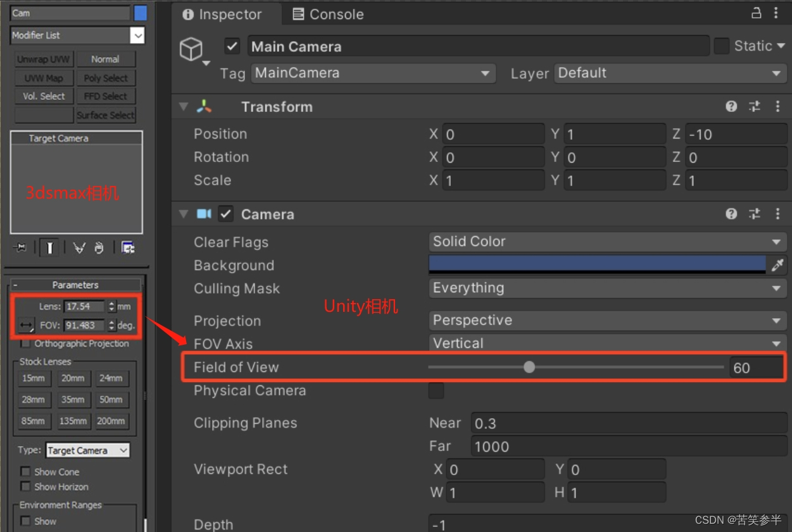
Task: Click the Main Camera GameObject cube icon
Action: pos(191,49)
